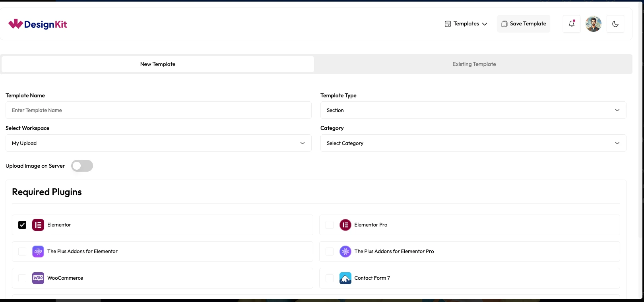Open the Template Type dropdown
644x302 pixels.
(x=473, y=110)
